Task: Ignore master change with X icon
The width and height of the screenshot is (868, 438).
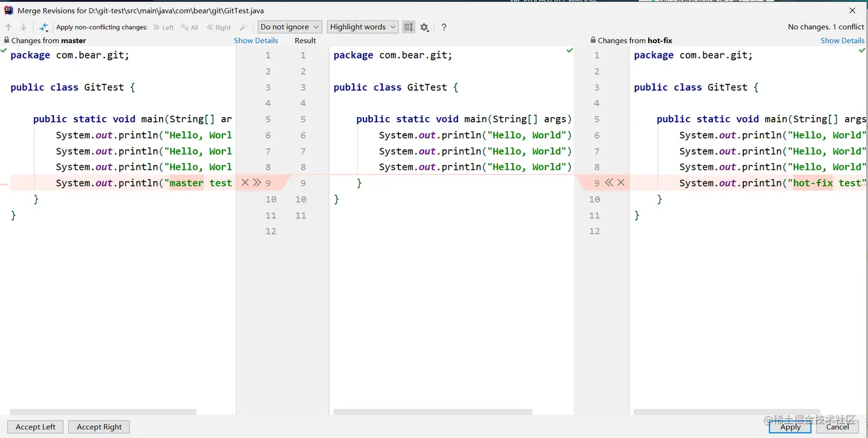Action: coord(245,183)
